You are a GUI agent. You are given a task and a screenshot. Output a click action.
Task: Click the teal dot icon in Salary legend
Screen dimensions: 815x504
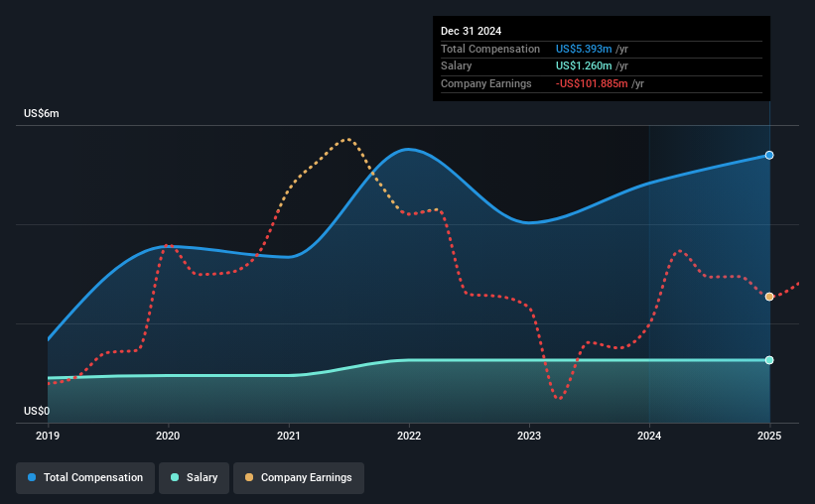(x=175, y=477)
